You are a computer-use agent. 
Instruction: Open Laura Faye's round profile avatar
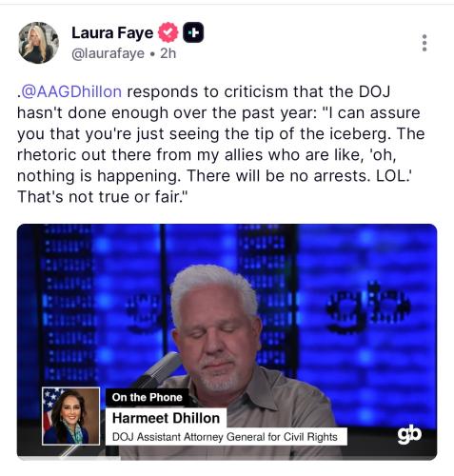[x=38, y=43]
